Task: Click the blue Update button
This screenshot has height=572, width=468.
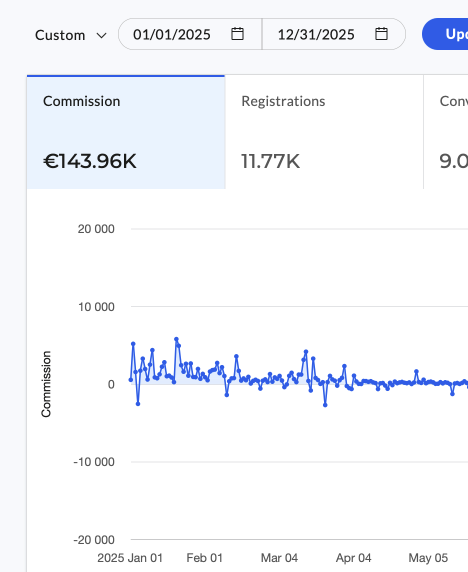Action: click(445, 34)
